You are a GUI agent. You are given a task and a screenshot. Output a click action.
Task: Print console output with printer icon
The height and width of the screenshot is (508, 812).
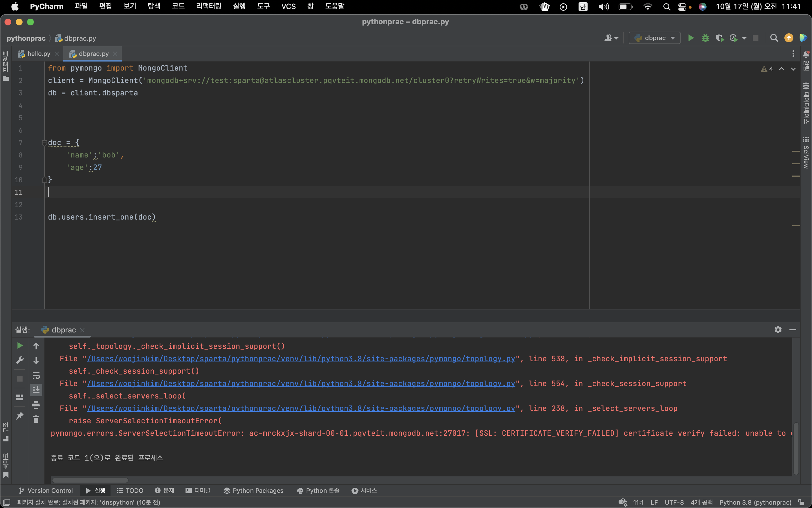point(36,405)
